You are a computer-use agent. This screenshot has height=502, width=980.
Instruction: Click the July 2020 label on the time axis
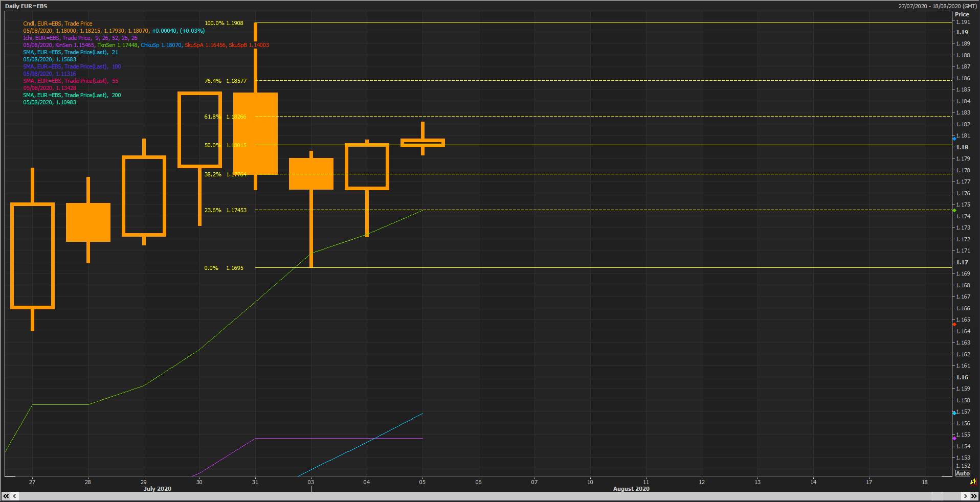click(x=157, y=489)
